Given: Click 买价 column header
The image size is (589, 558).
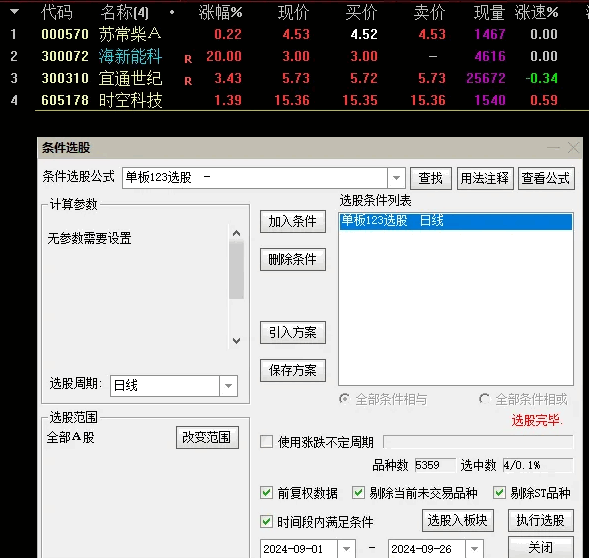Looking at the screenshot, I should [x=361, y=13].
